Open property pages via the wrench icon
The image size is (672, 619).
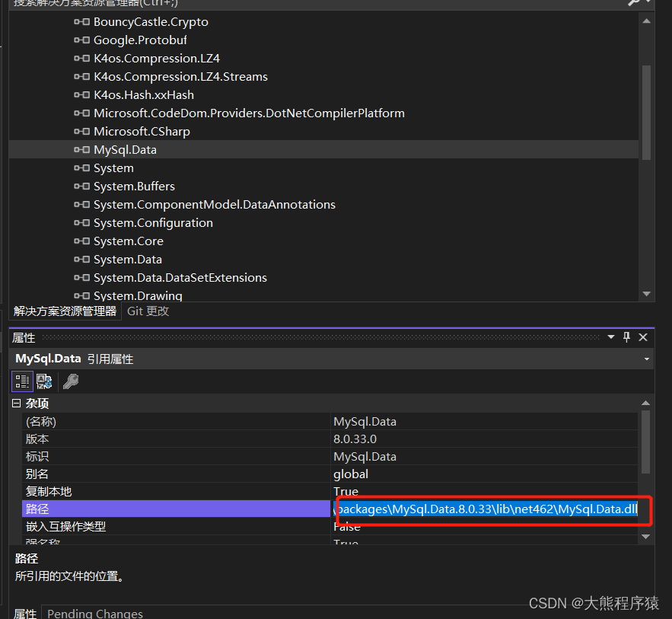[70, 381]
